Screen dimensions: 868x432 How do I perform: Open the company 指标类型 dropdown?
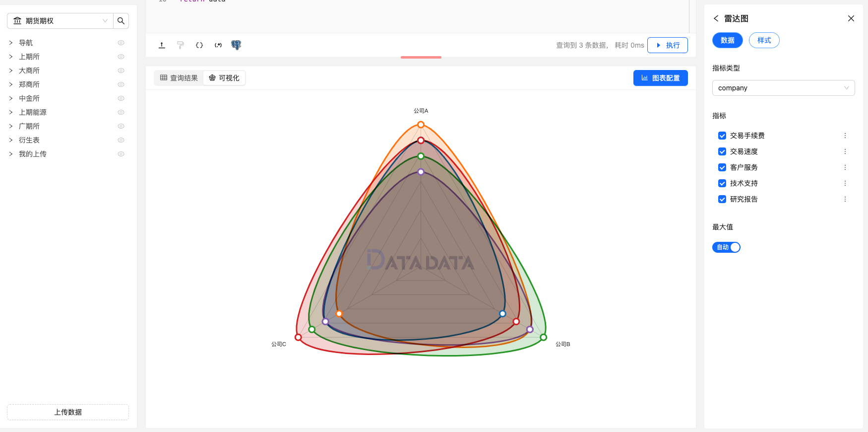coord(783,88)
